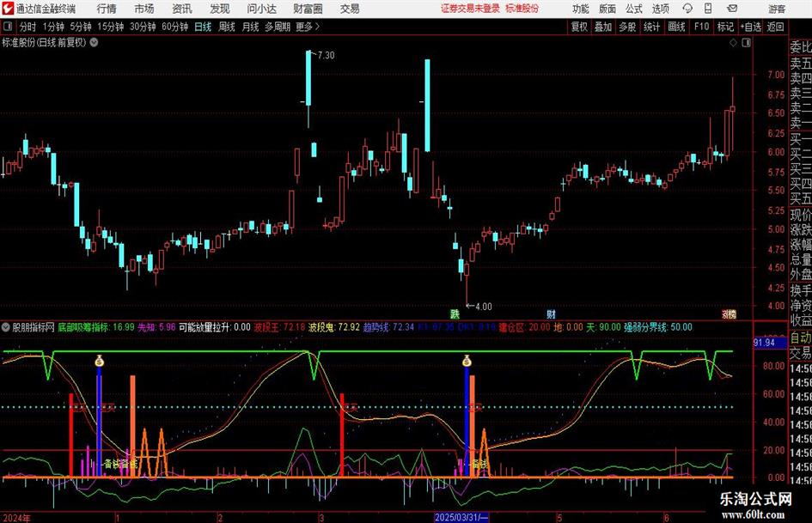The width and height of the screenshot is (812, 523).
Task: Click the green 跌 marker below chart
Action: (455, 313)
